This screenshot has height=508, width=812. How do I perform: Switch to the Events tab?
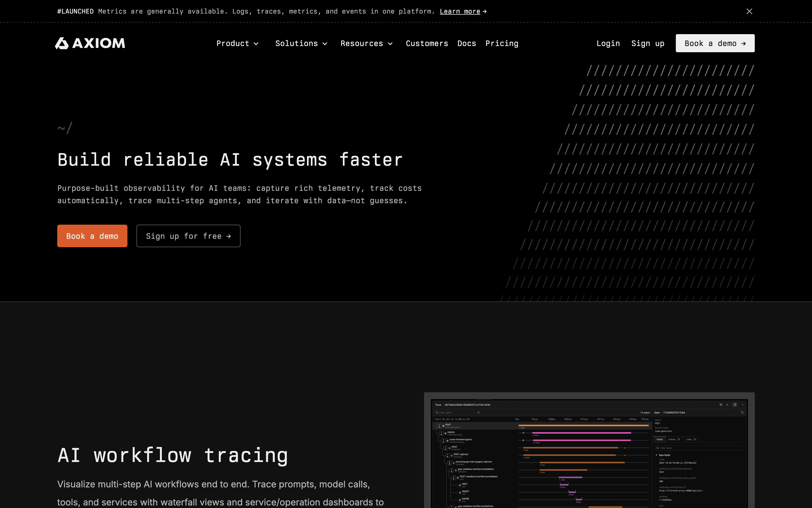coord(674,439)
